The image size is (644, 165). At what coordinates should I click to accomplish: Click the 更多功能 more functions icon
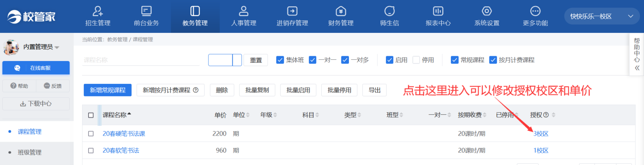(x=535, y=11)
